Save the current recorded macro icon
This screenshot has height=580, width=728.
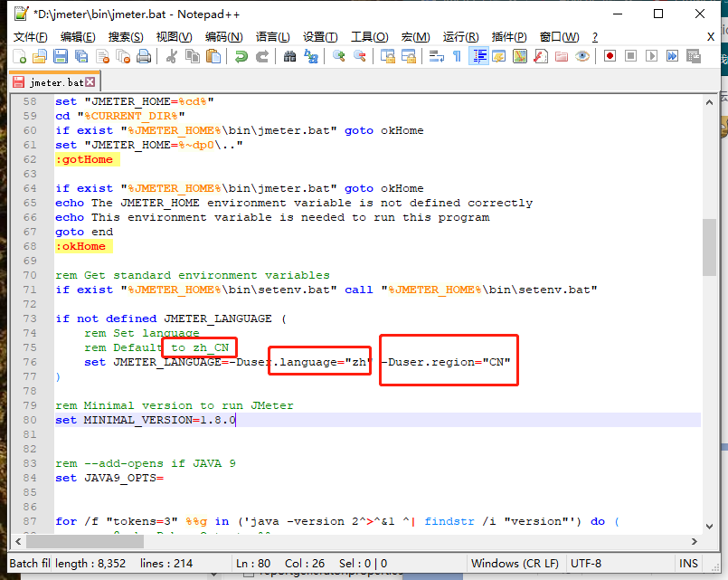(693, 56)
